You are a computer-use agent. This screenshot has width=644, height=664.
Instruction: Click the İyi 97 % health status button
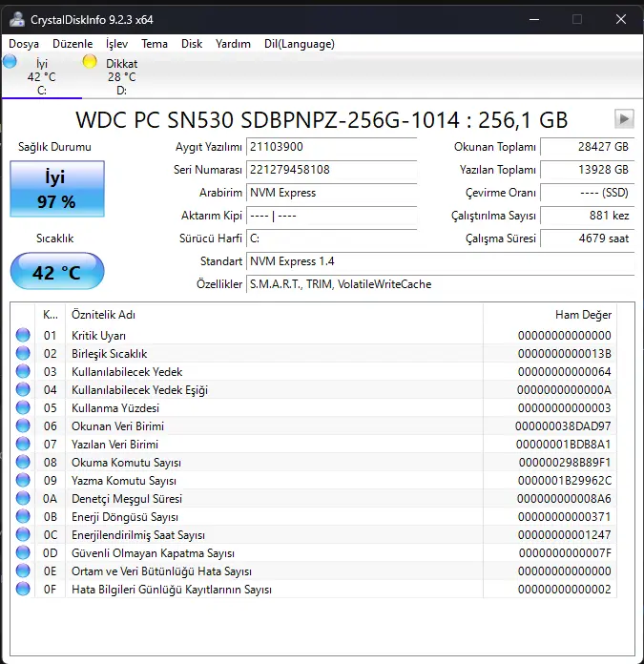(57, 189)
